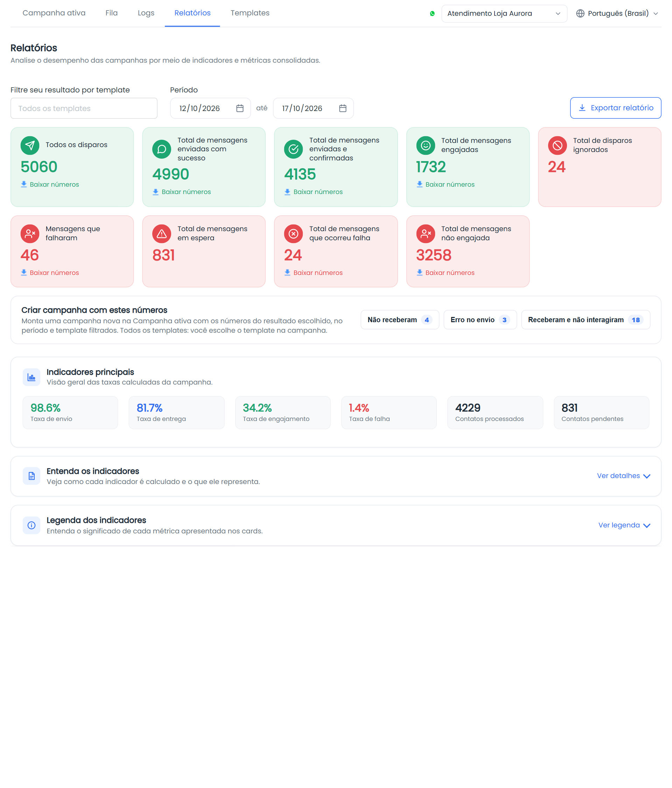Click the paper plane icon on Todos os disparos

click(x=30, y=145)
